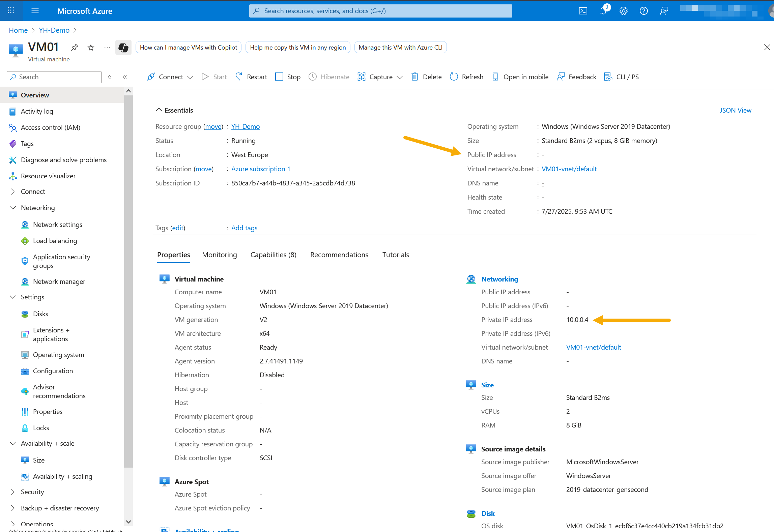Open the Networking heading link in Properties

click(x=499, y=279)
